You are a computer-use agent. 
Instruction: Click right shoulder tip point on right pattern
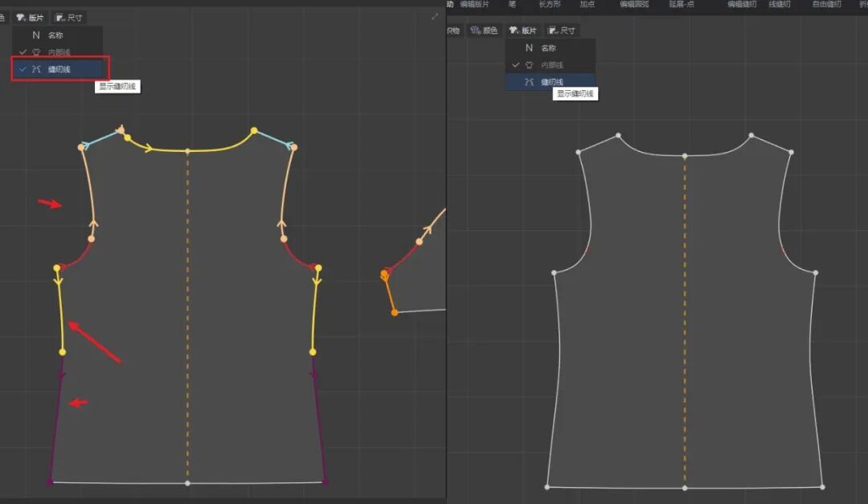pyautogui.click(x=791, y=152)
